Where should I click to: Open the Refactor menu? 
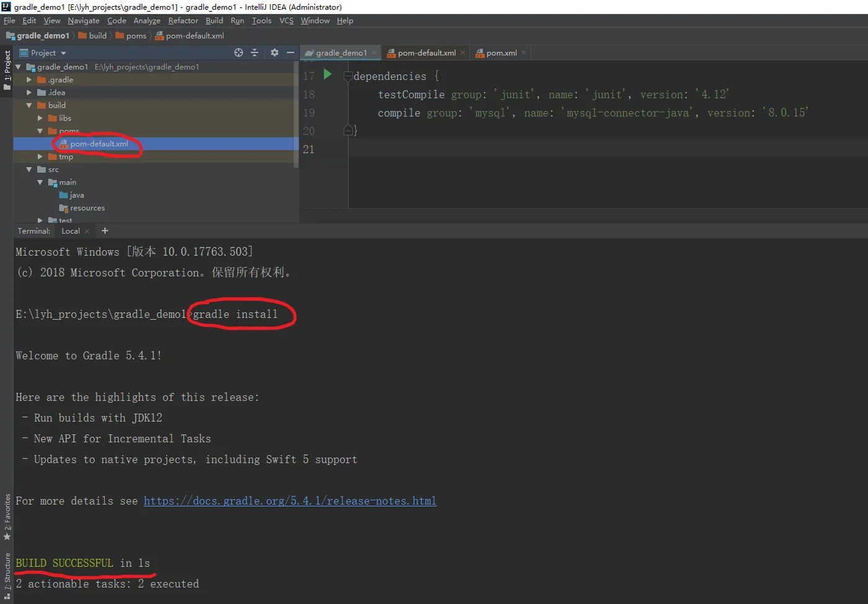(x=184, y=20)
